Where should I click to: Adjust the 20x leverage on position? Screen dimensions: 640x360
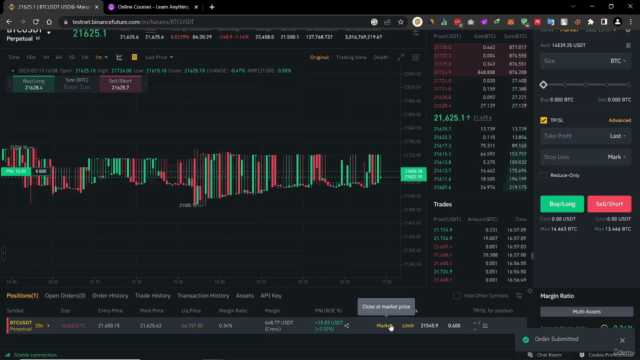coord(39,326)
